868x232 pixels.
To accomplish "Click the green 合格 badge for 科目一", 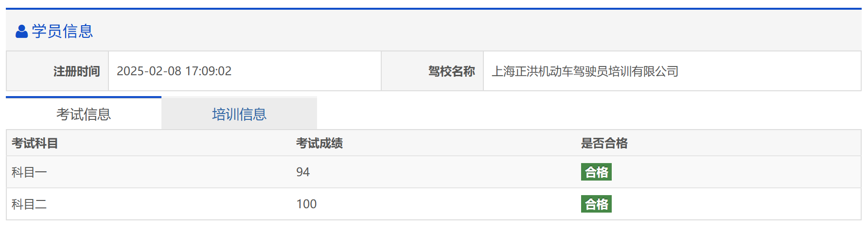I will tap(596, 172).
